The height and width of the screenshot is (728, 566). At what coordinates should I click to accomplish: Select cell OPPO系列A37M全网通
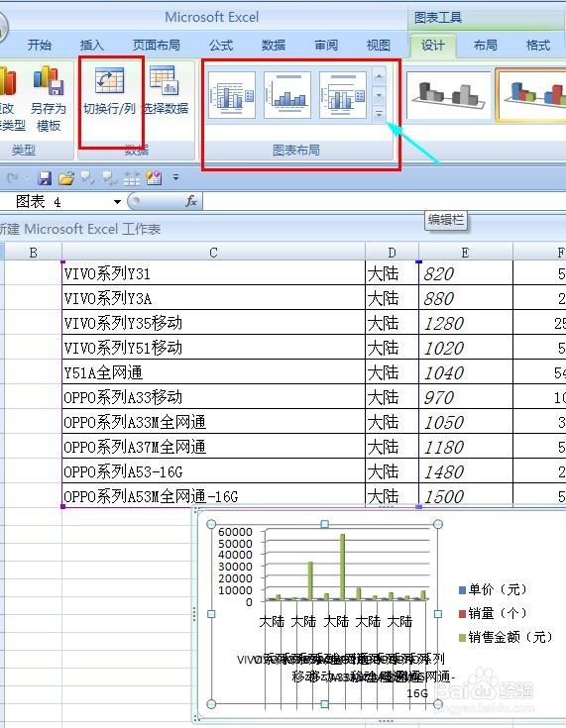(x=213, y=446)
